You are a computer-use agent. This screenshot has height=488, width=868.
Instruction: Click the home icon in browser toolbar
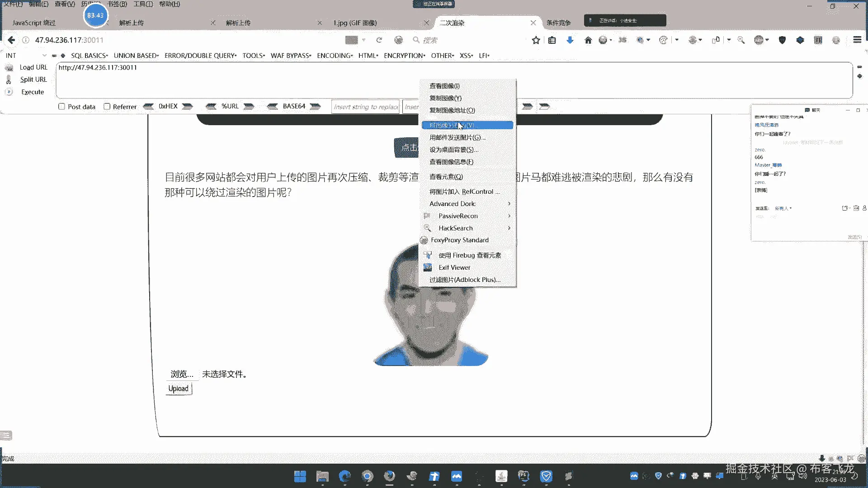tap(588, 40)
